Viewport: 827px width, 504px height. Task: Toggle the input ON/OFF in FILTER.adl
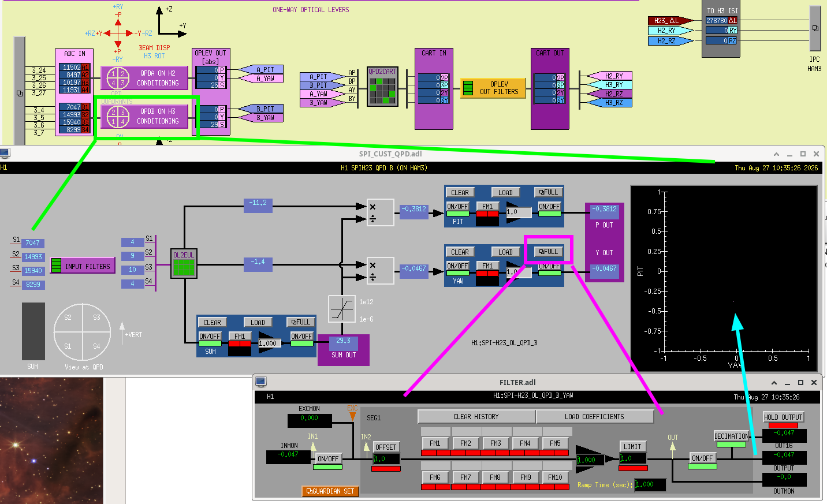point(327,458)
